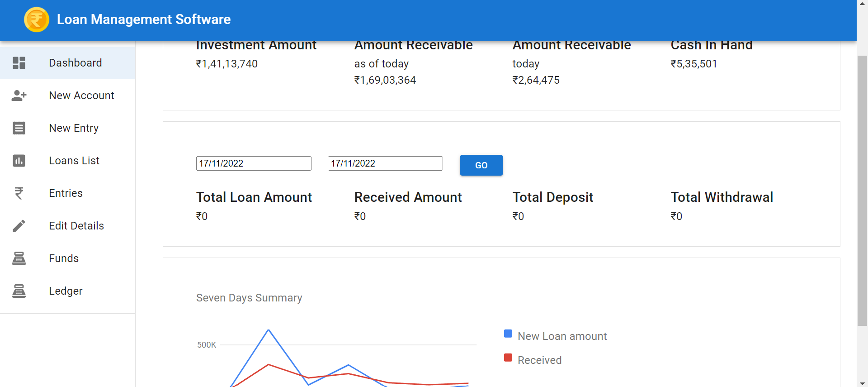Select the Edit Details menu label
This screenshot has width=868, height=387.
[76, 226]
